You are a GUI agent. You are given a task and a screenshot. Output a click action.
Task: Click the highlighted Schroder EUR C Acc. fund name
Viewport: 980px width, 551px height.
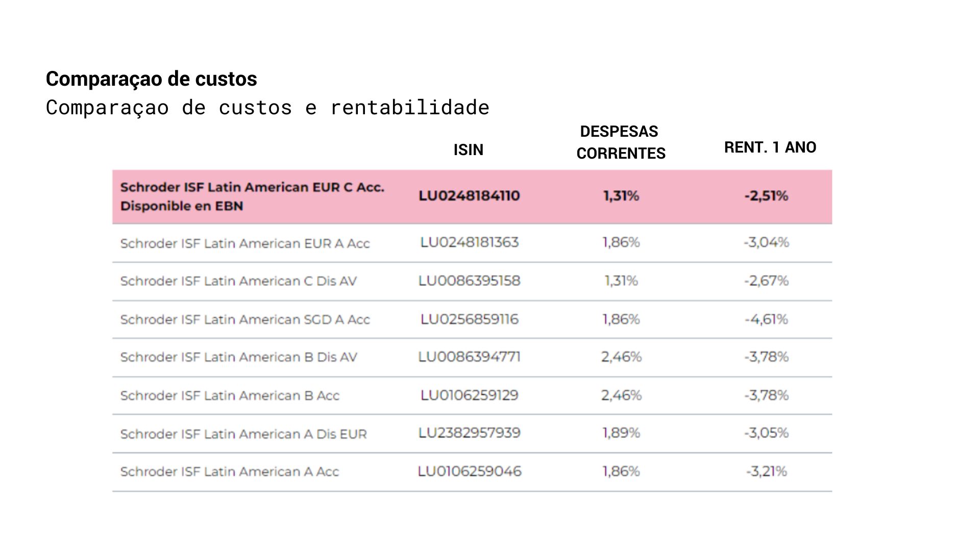[x=252, y=196]
